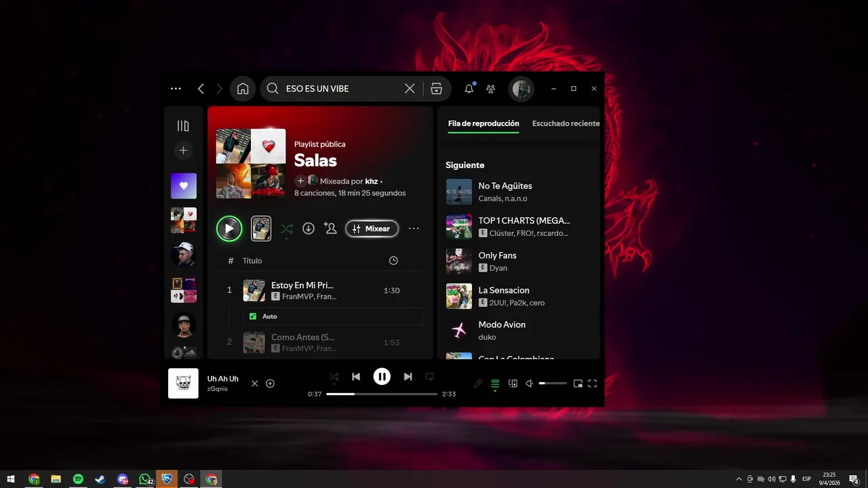868x488 pixels.
Task: Go forward with the right arrow
Action: (x=219, y=89)
